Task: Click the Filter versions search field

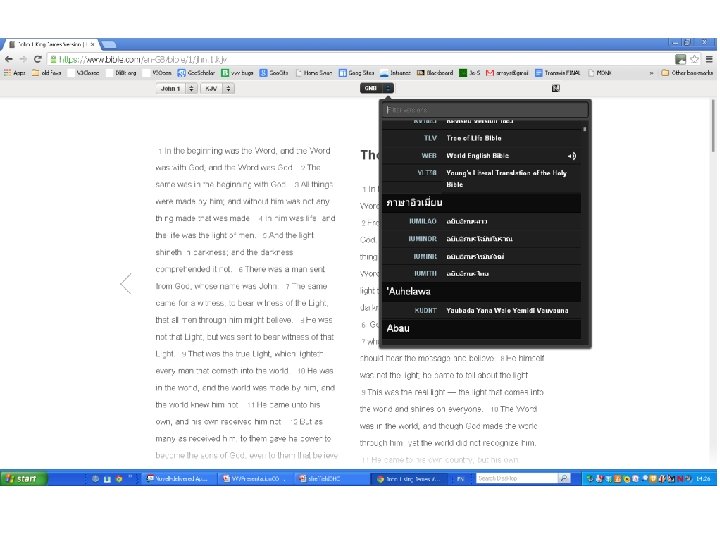Action: point(486,110)
